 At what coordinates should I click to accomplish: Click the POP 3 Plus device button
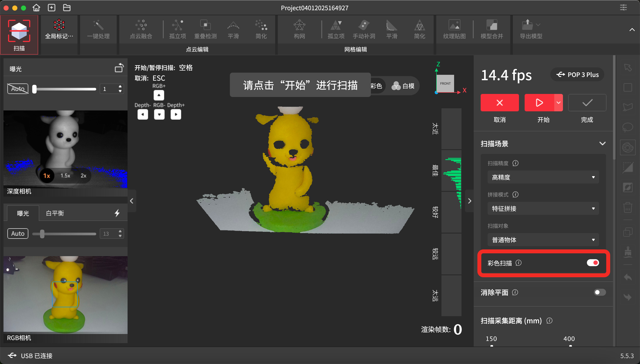pyautogui.click(x=577, y=75)
